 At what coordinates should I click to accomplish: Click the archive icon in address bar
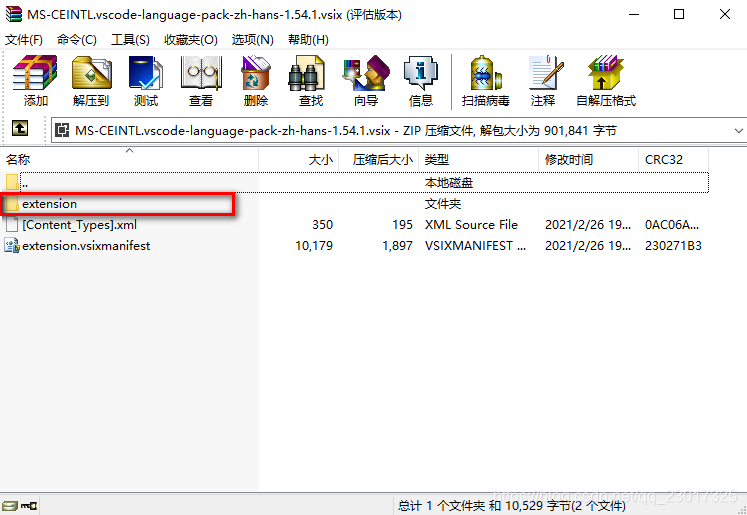pos(62,130)
